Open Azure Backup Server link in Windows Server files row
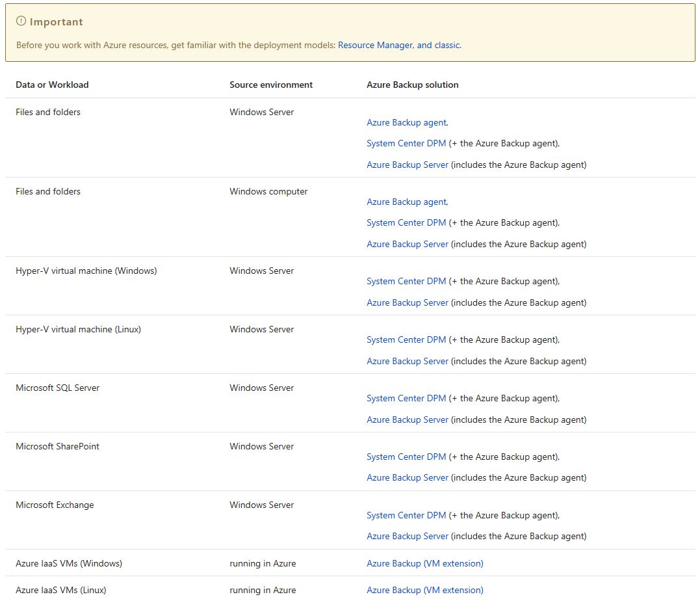 [x=407, y=165]
